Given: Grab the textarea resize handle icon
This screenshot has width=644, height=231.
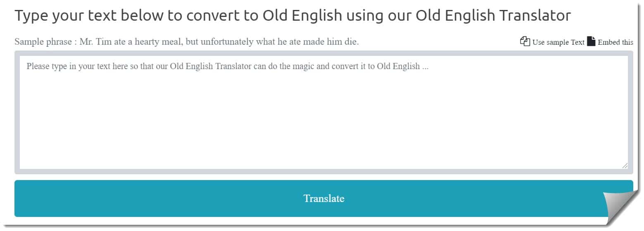Looking at the screenshot, I should (624, 166).
